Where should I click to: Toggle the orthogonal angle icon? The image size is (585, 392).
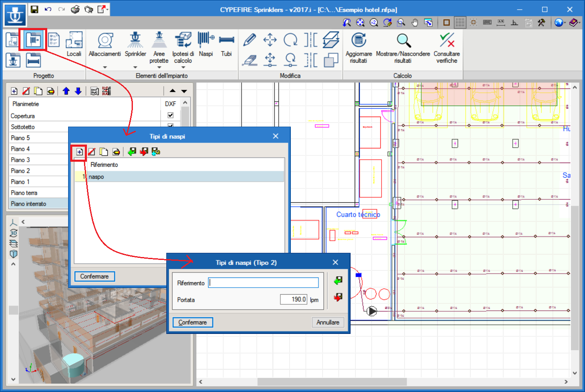(515, 23)
